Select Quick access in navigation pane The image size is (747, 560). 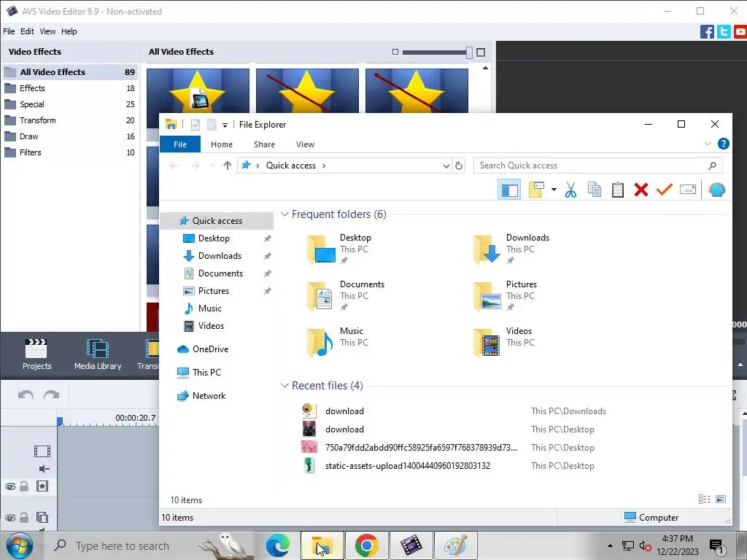pos(217,221)
